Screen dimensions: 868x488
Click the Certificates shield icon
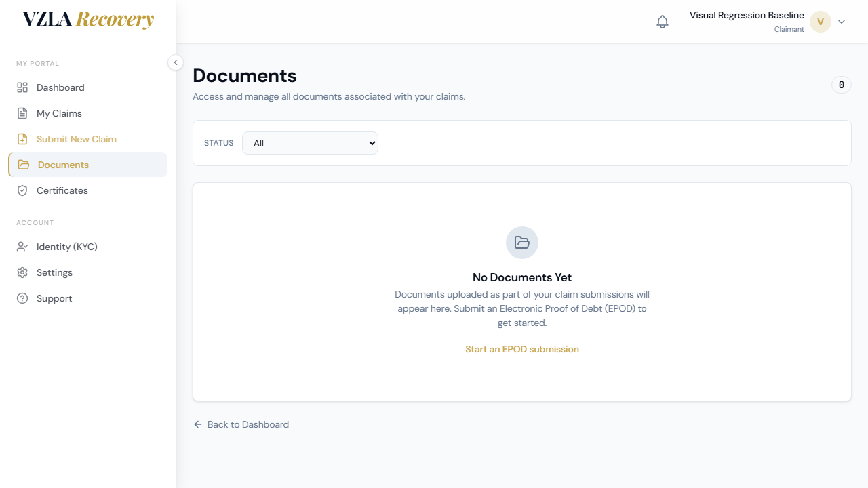click(22, 190)
